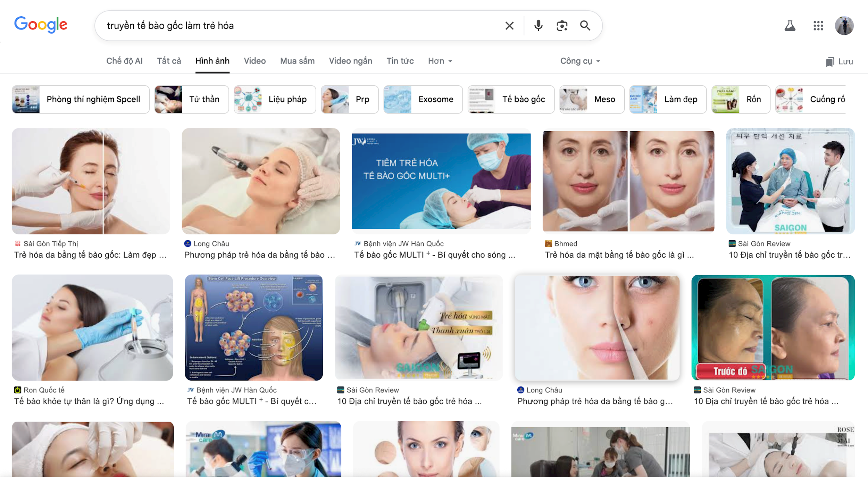
Task: Open the Google apps grid
Action: coord(818,26)
